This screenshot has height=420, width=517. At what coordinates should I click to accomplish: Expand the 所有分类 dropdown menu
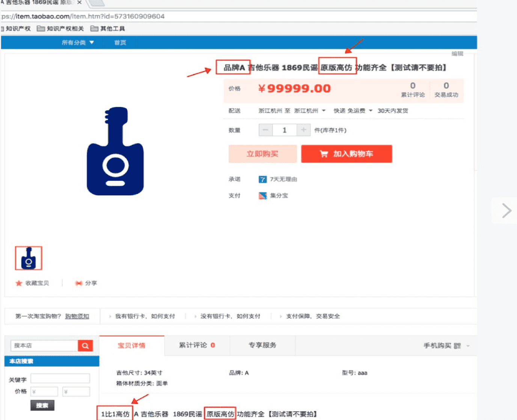78,42
